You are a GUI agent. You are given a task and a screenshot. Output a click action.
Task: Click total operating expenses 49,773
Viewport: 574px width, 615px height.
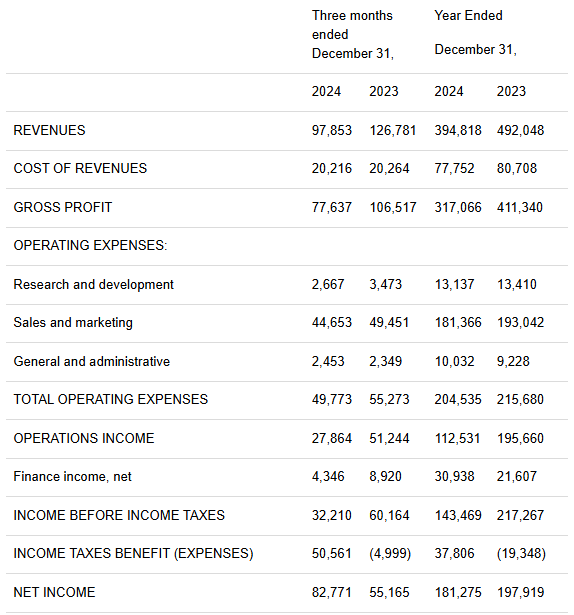coord(332,399)
